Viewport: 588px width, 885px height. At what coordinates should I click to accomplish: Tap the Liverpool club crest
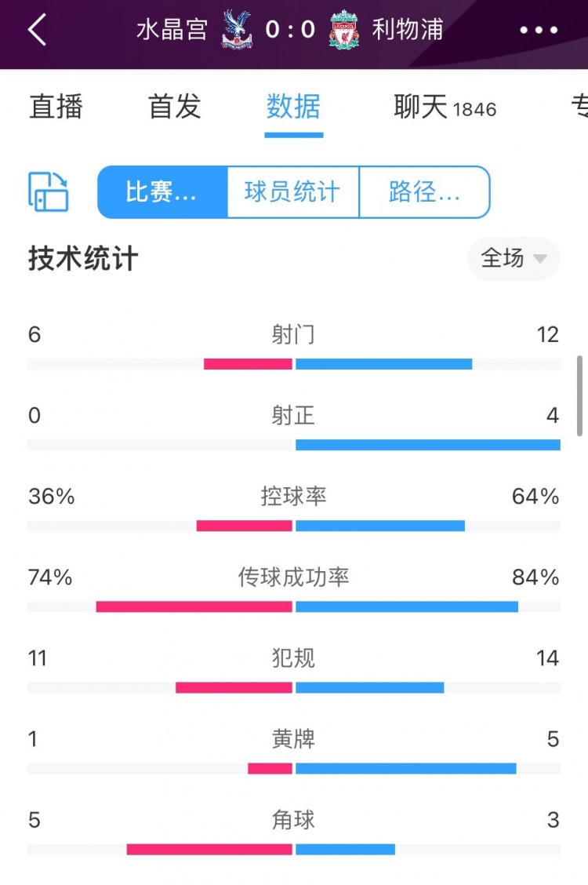coord(344,30)
